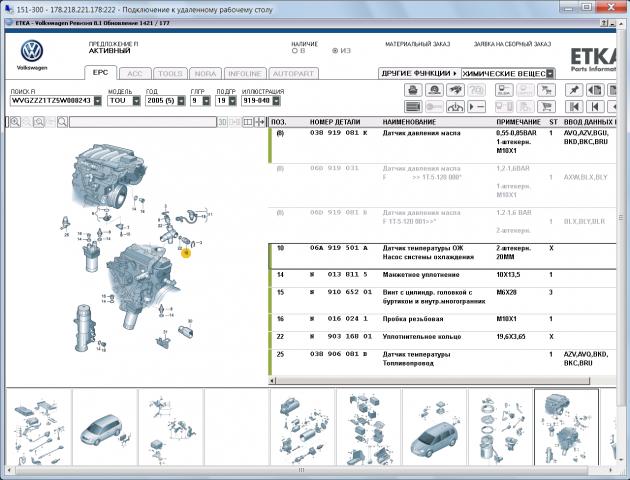Click the second magnifier icon above the illustration

coord(39,122)
